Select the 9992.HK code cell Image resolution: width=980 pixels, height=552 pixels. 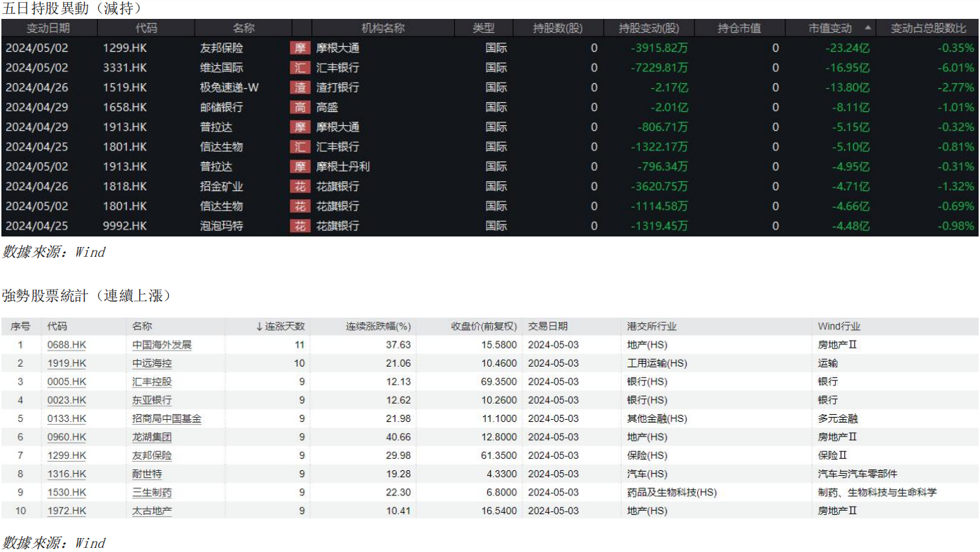point(125,226)
